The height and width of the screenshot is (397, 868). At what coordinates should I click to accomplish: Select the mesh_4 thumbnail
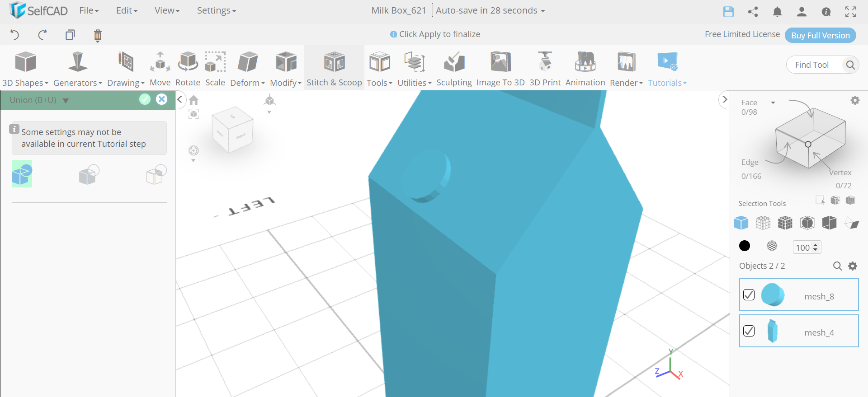773,331
